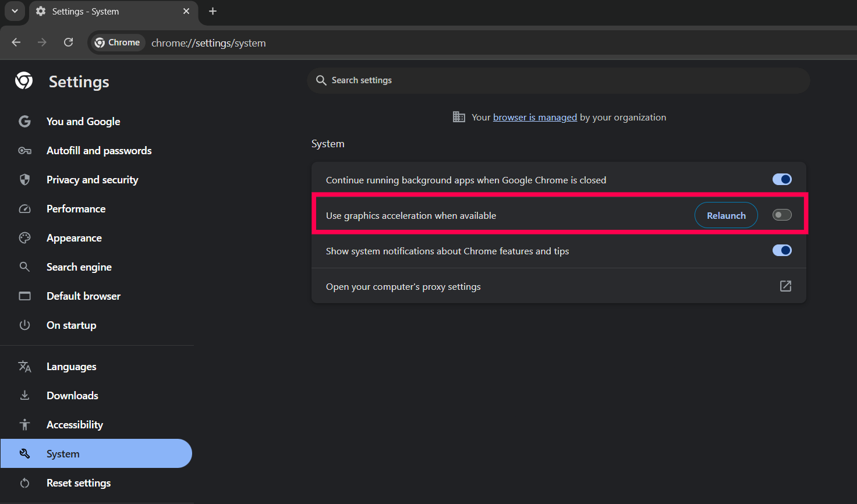The image size is (857, 504).
Task: Click the System section heading
Action: [x=328, y=144]
